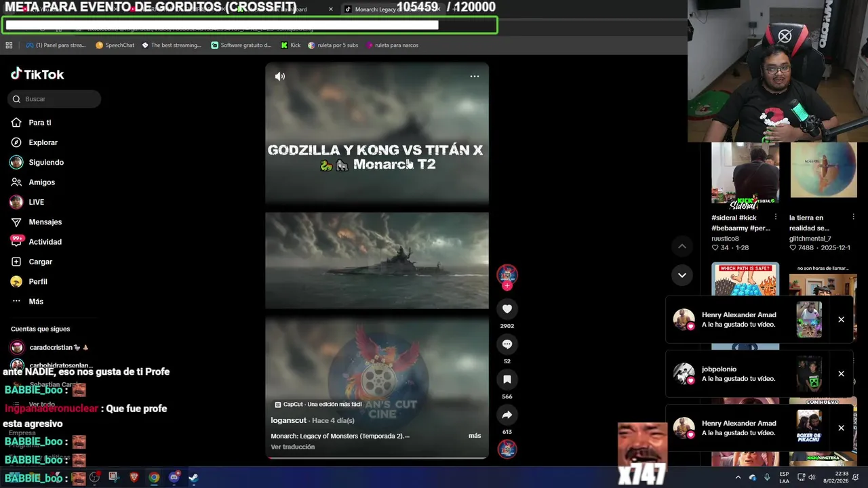The height and width of the screenshot is (488, 868).
Task: Open the Kick bookmark
Action: (x=291, y=45)
